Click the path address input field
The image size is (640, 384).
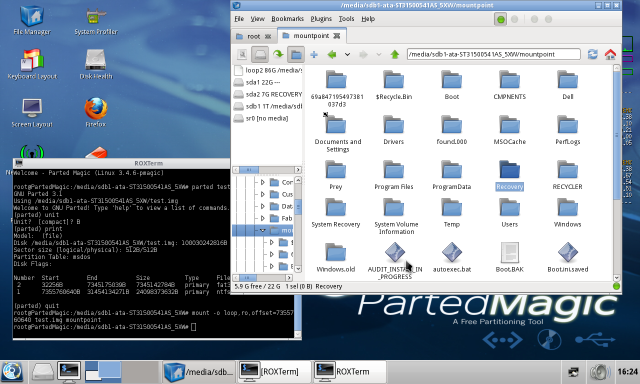493,54
